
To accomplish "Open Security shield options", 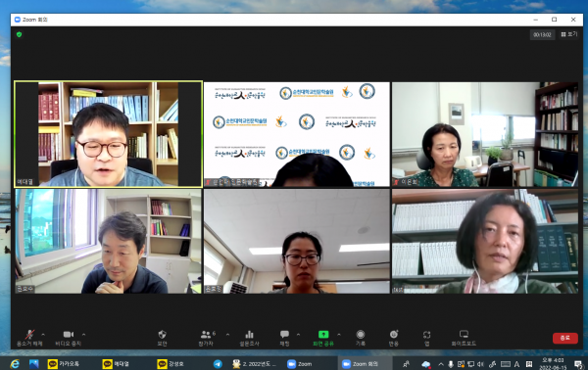I will (162, 338).
